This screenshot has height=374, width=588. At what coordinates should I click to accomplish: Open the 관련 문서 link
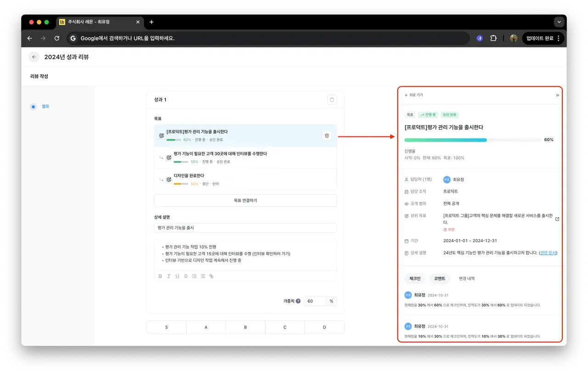tap(548, 253)
